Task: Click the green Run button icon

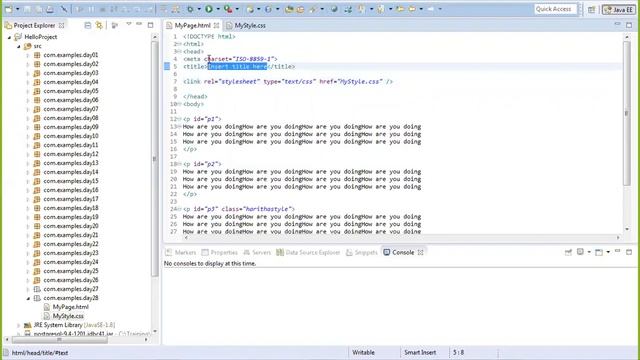Action: click(x=209, y=9)
